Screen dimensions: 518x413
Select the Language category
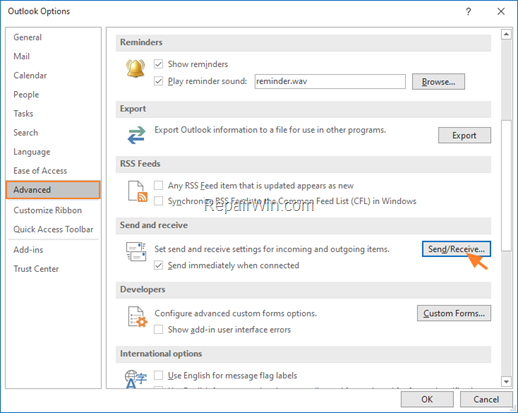pos(53,152)
